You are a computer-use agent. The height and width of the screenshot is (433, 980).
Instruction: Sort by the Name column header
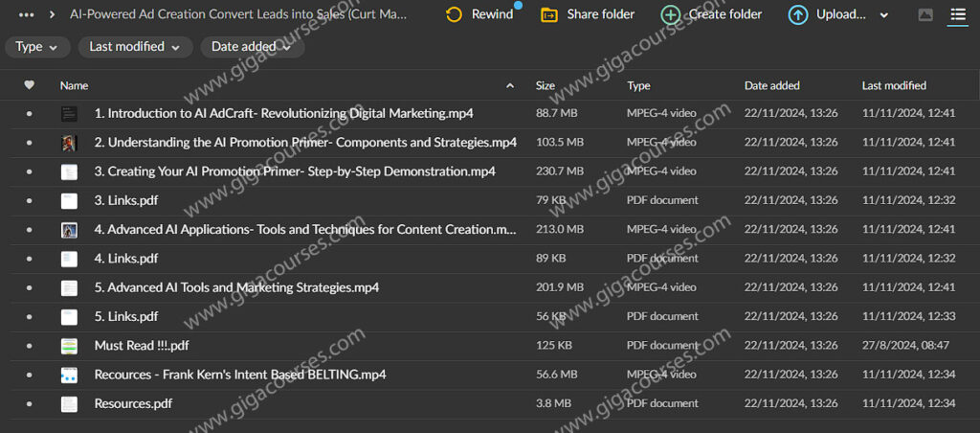[74, 85]
